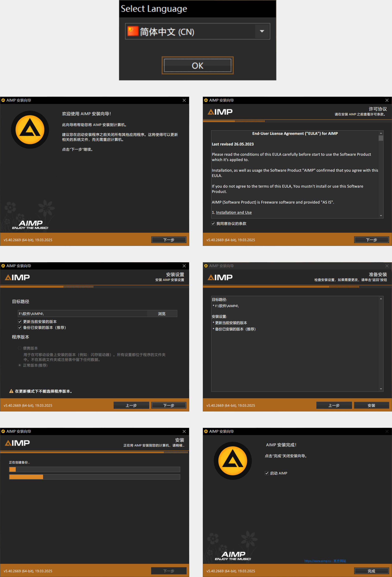Click 下一步 in the 安装设置 window
The image size is (392, 577).
pos(169,405)
